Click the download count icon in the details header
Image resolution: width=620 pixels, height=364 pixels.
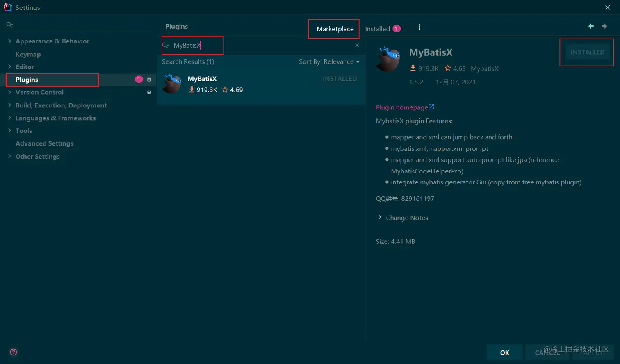click(413, 68)
